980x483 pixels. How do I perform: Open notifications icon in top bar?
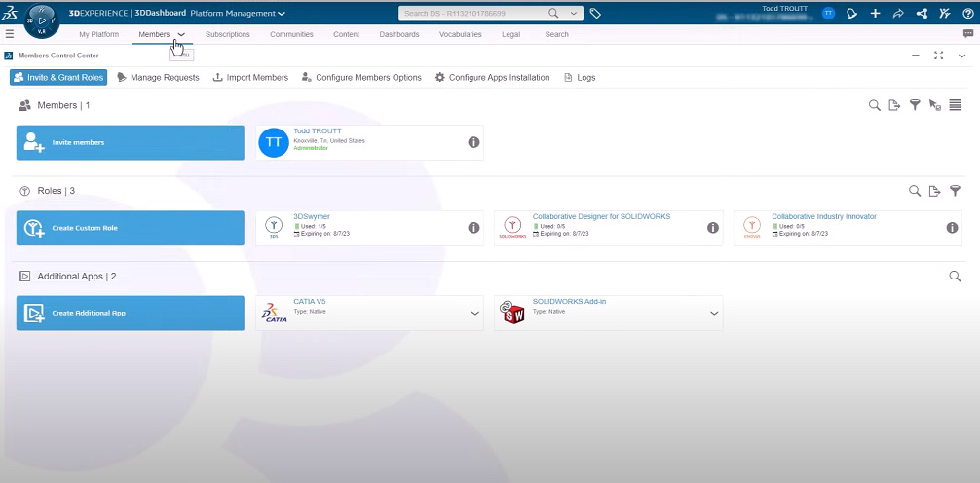pos(851,13)
